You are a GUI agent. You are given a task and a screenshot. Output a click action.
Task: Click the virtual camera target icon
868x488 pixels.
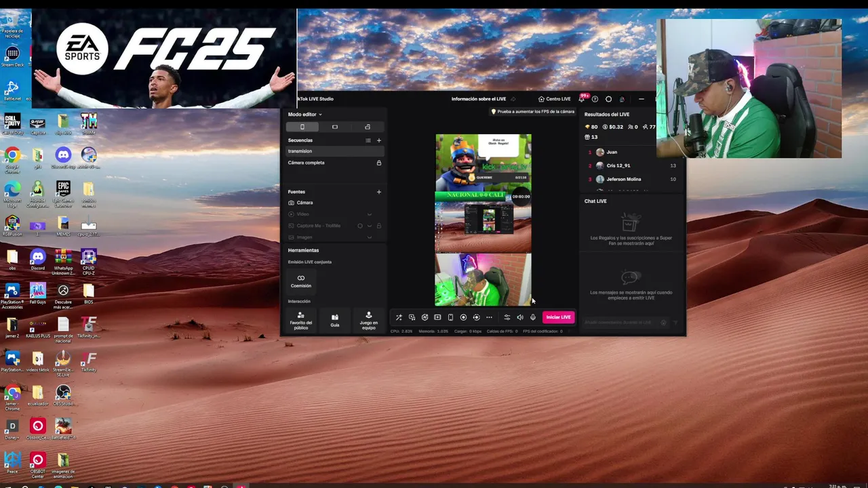tap(476, 317)
